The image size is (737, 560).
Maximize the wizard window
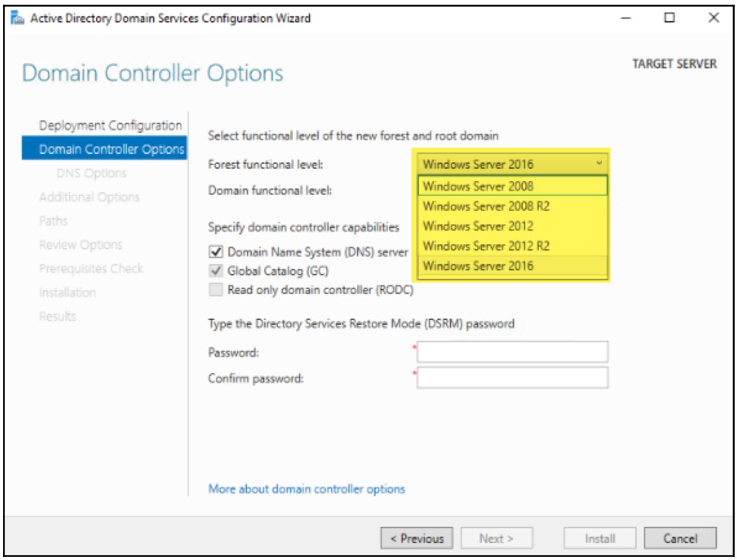[669, 18]
